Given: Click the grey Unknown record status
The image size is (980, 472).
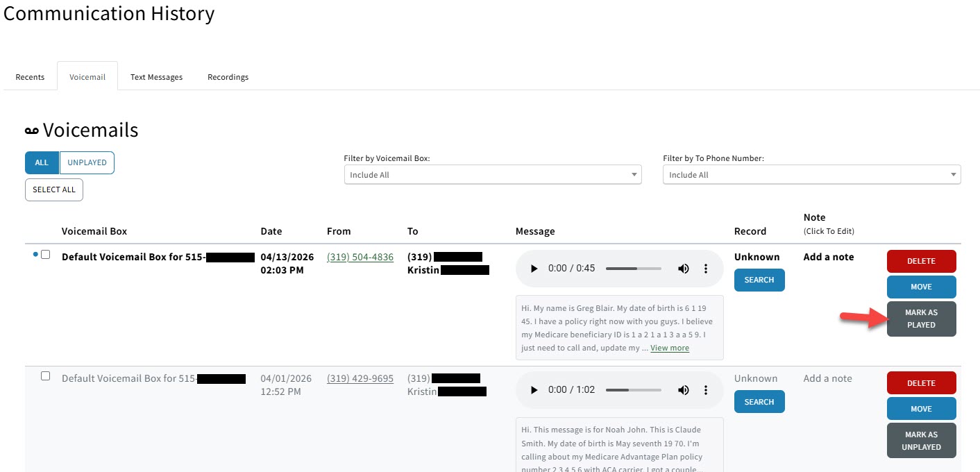Looking at the screenshot, I should tap(756, 378).
